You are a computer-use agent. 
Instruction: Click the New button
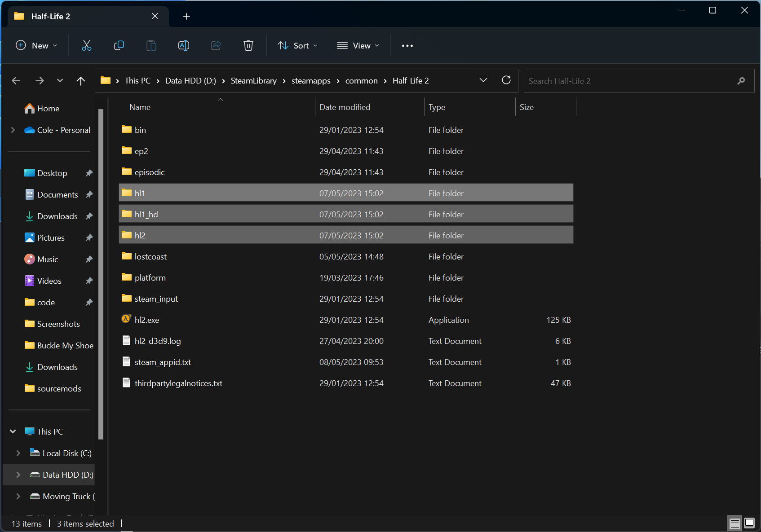pyautogui.click(x=36, y=46)
